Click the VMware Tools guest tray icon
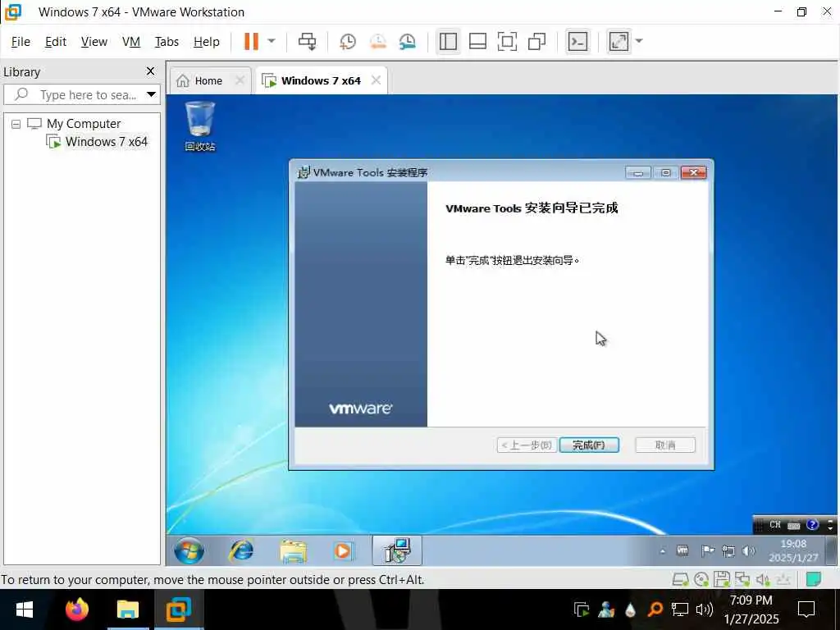Screen dimensions: 840x630 (x=682, y=550)
